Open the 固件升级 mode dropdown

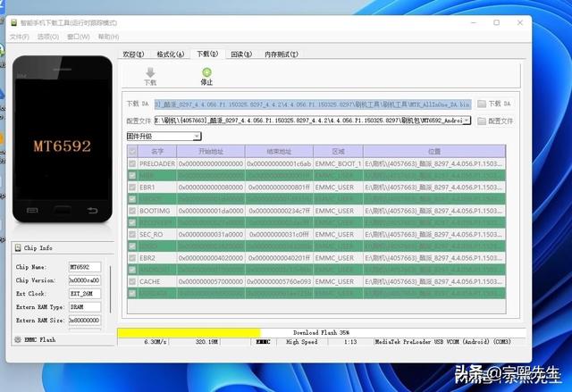pyautogui.click(x=164, y=137)
